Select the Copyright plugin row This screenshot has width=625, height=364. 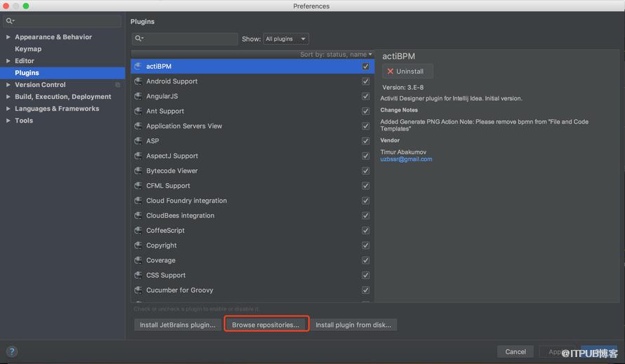click(x=252, y=245)
